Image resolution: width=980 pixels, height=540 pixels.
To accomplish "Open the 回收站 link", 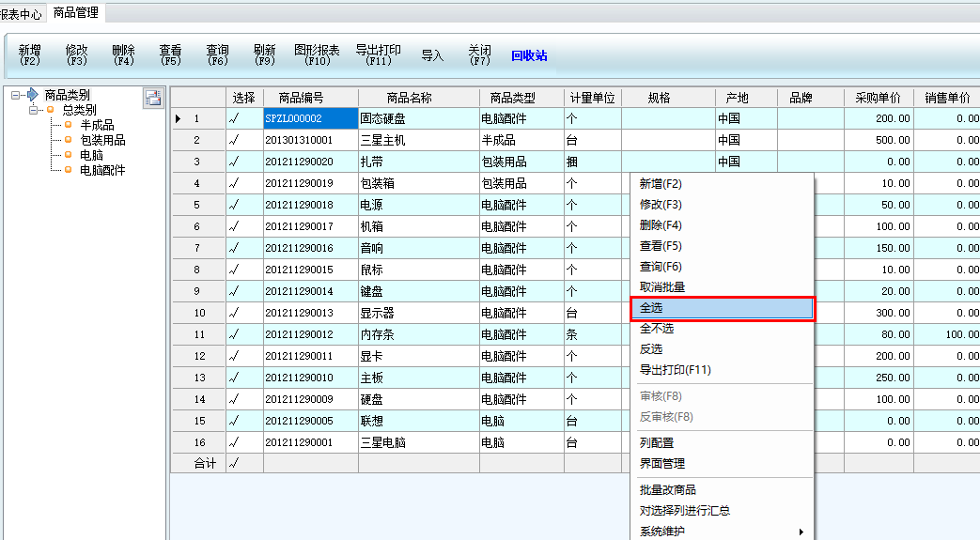I will [529, 55].
